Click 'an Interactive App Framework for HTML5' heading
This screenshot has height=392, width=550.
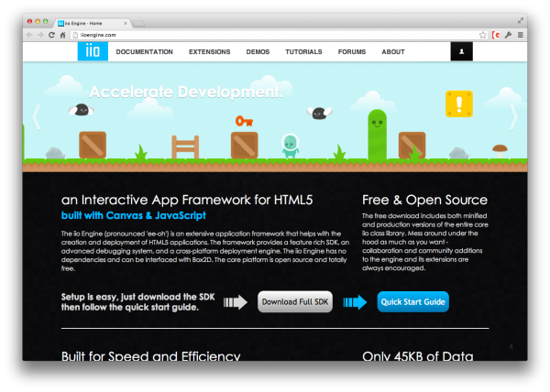coord(187,200)
